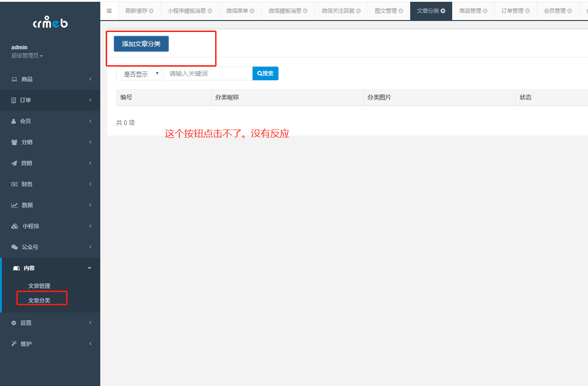
Task: Expand the 会员 sidebar menu
Action: coord(50,121)
